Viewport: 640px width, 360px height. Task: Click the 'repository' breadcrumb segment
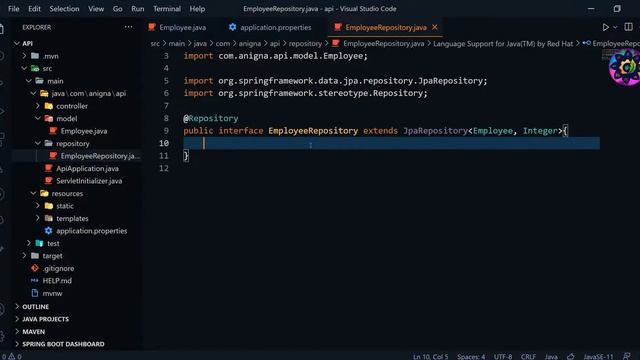[305, 43]
